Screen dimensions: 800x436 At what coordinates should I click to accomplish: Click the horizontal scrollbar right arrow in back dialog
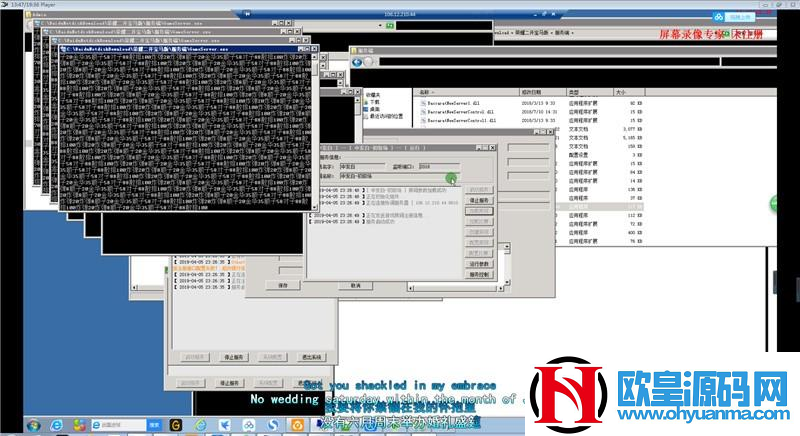pos(501,288)
